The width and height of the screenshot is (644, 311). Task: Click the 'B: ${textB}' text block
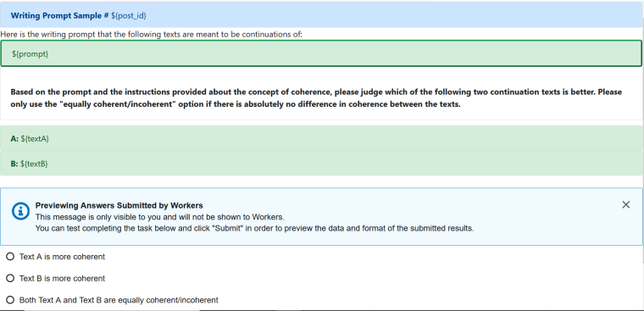click(321, 164)
